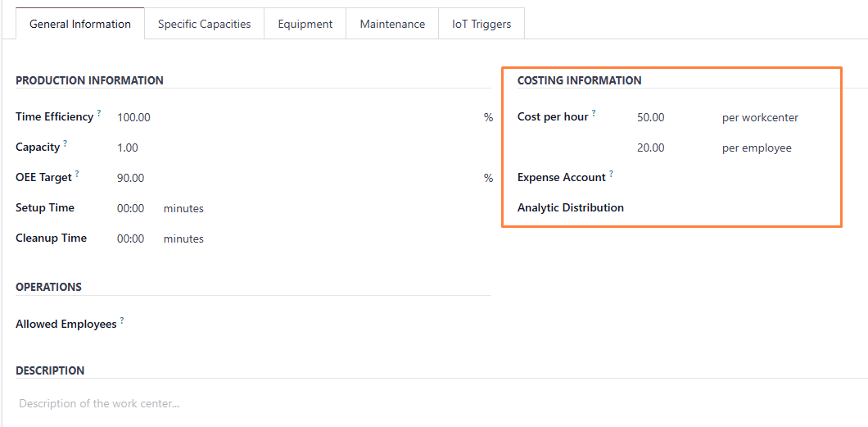Switch to the Maintenance tab
Viewport: 868px width, 427px height.
pyautogui.click(x=392, y=24)
